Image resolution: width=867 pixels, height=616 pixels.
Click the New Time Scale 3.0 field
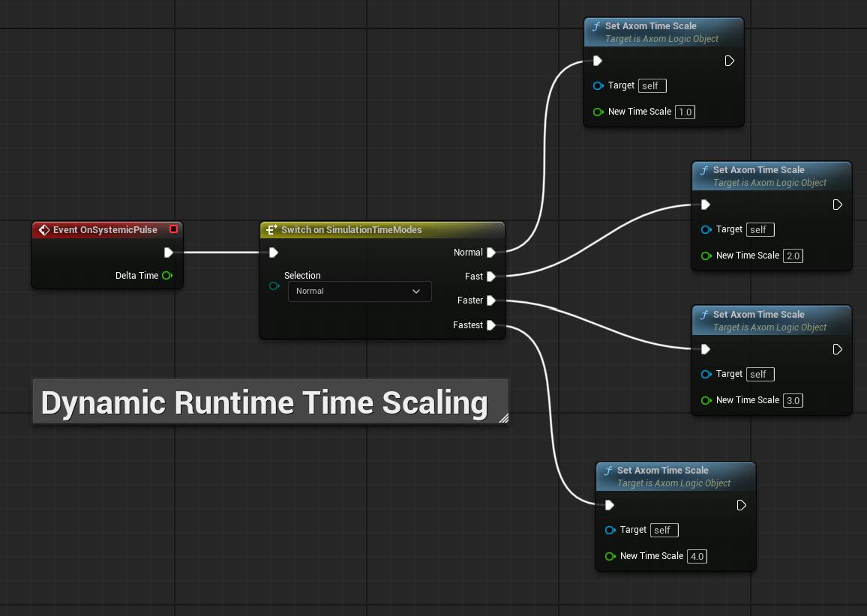(x=793, y=400)
